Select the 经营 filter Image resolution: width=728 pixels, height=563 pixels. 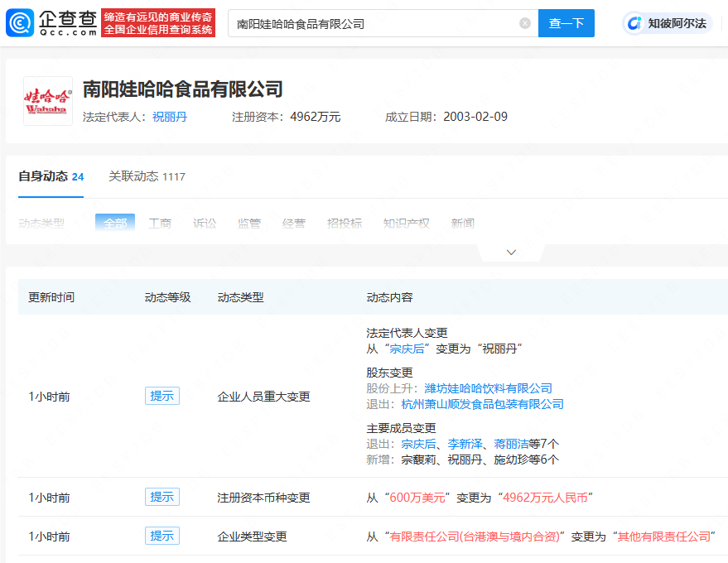[x=293, y=224]
